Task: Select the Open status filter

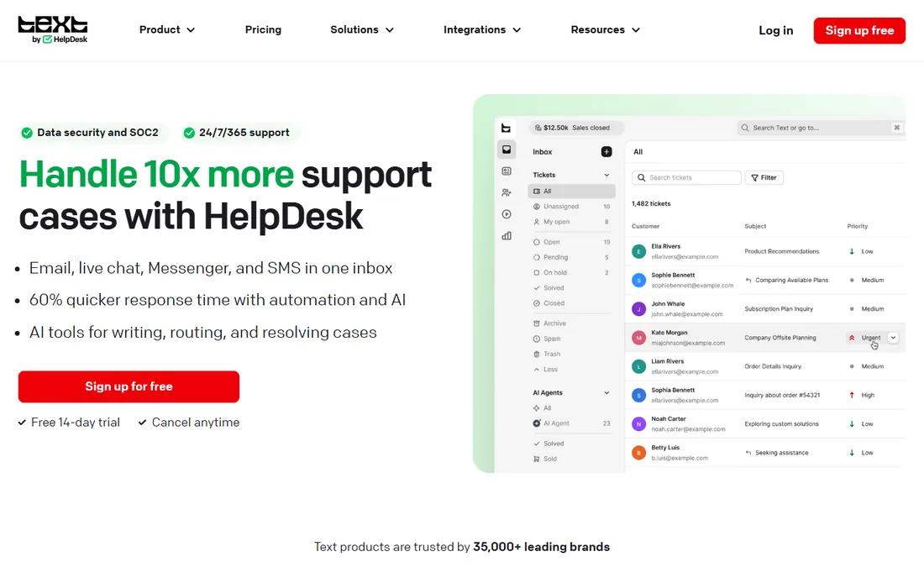Action: pos(571,242)
